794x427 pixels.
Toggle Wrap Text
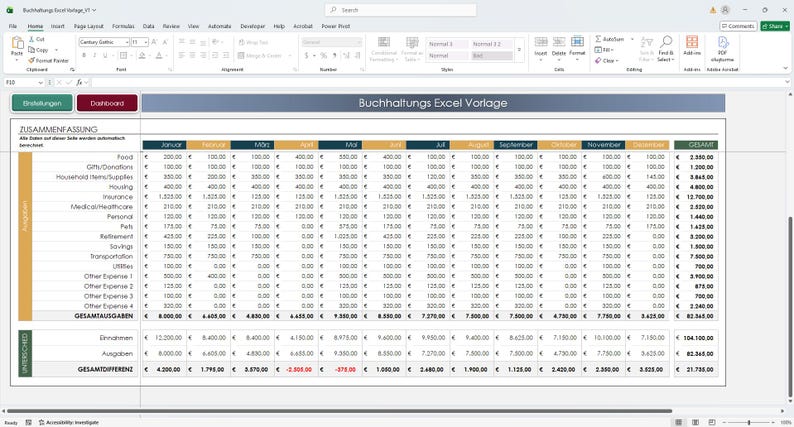253,43
